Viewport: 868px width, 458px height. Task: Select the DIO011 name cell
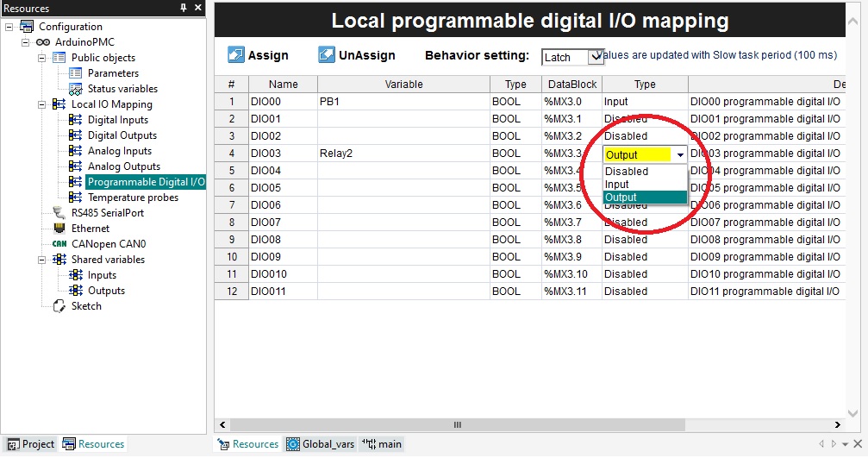click(x=283, y=292)
